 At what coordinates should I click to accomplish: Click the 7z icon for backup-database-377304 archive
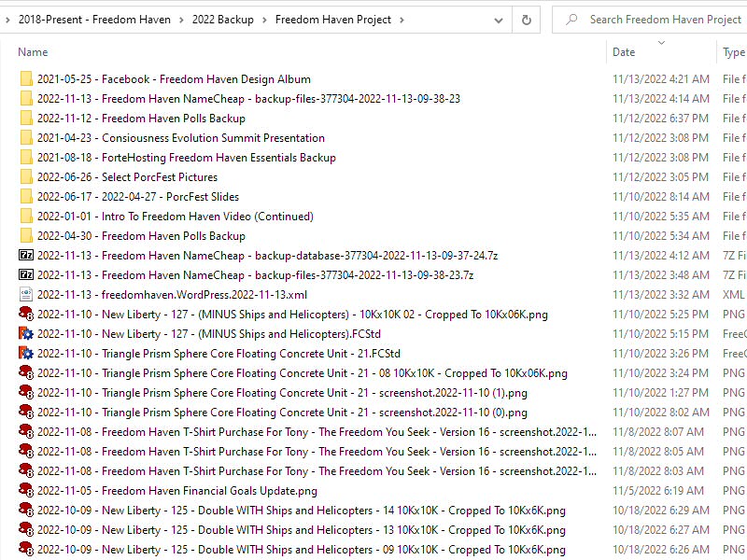click(26, 255)
